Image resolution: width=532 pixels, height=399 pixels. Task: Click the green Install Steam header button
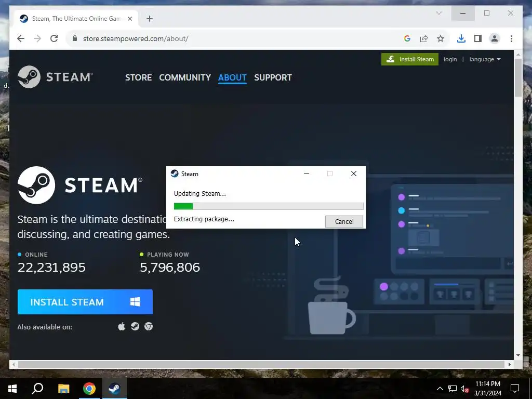click(410, 59)
